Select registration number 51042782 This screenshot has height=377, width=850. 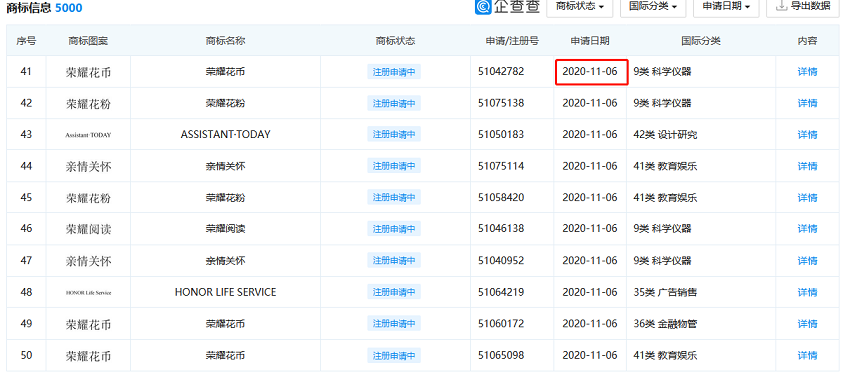coord(501,71)
